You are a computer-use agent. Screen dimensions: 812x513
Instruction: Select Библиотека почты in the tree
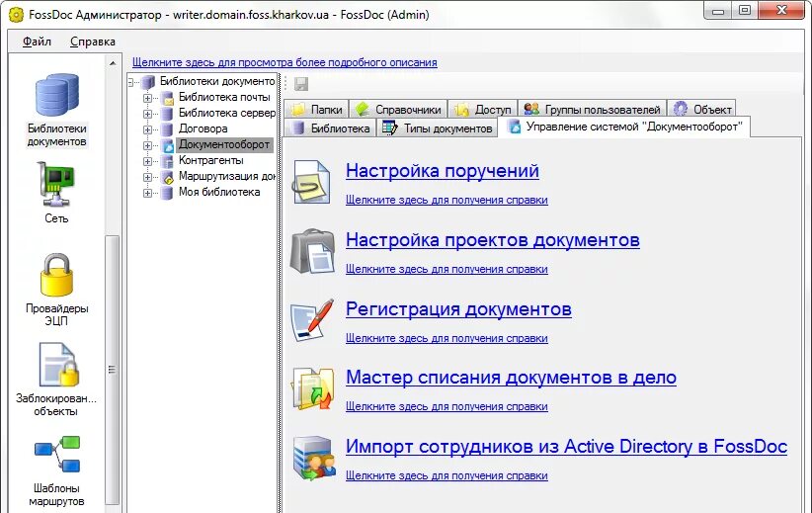224,97
